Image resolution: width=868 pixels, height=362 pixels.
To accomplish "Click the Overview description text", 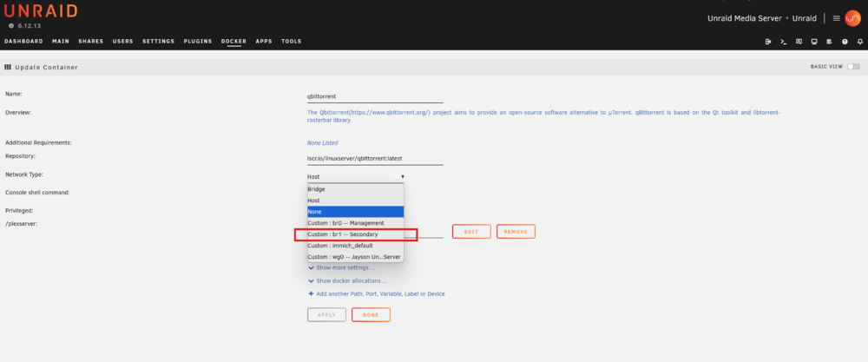I will tap(543, 116).
